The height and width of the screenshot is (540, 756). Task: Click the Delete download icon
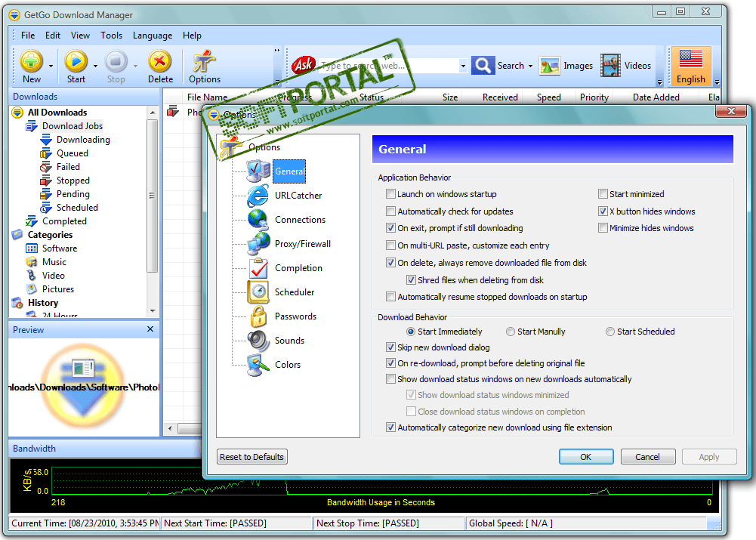(160, 61)
